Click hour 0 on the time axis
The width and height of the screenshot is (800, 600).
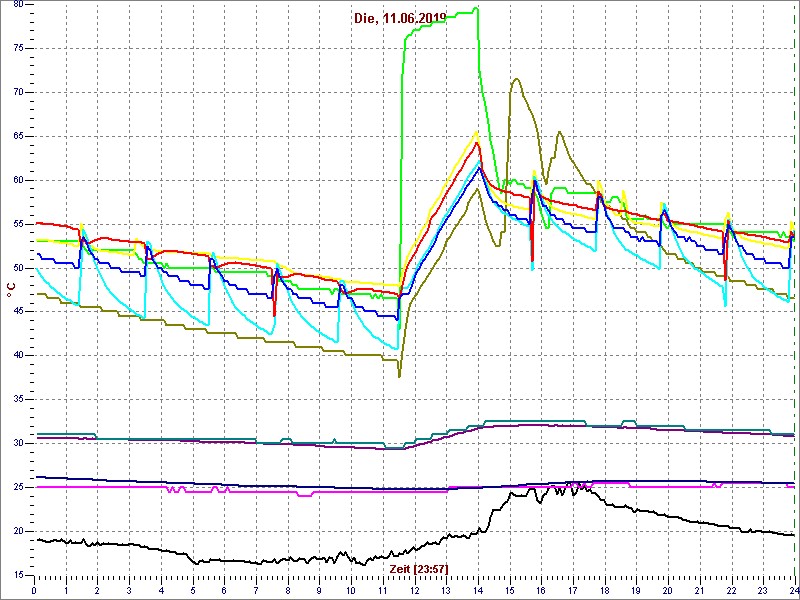tap(34, 591)
